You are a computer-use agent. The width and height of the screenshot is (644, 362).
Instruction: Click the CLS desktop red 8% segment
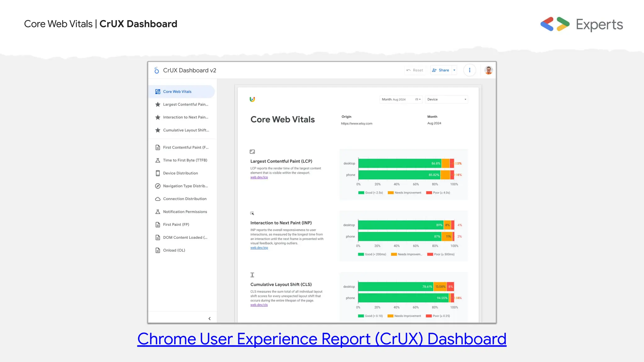pos(450,287)
